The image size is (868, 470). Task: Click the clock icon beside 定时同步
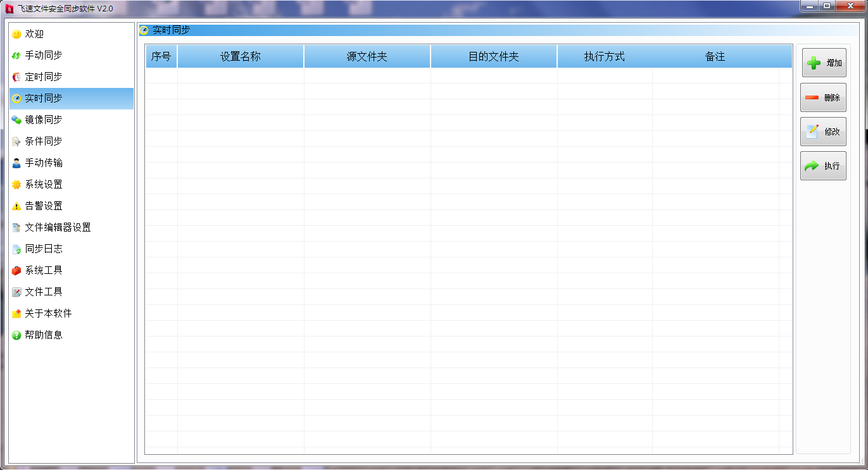pyautogui.click(x=16, y=77)
